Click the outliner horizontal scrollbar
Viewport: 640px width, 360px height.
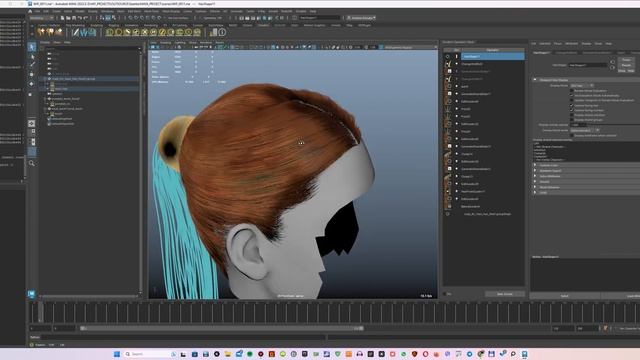point(90,296)
